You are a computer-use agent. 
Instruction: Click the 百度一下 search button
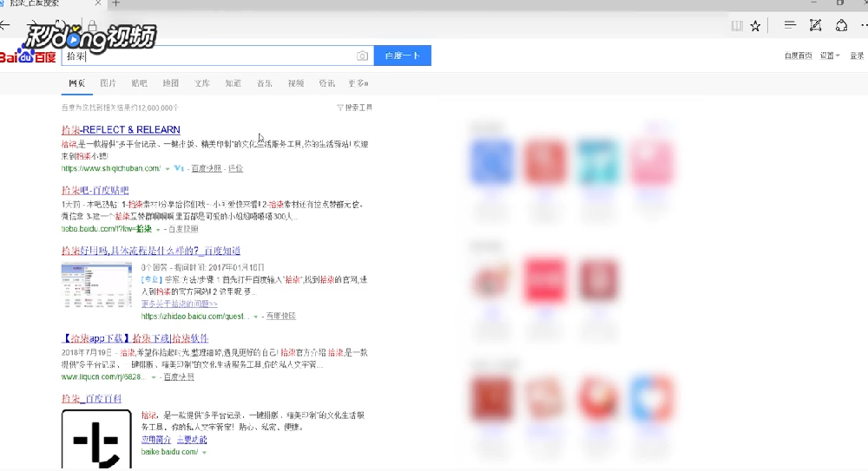pos(403,56)
